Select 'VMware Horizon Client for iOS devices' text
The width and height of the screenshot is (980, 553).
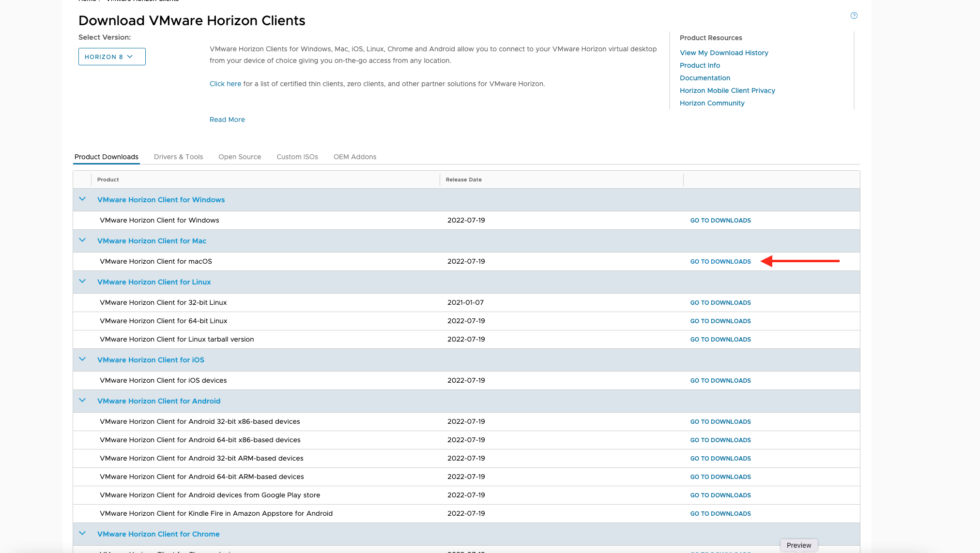tap(163, 380)
